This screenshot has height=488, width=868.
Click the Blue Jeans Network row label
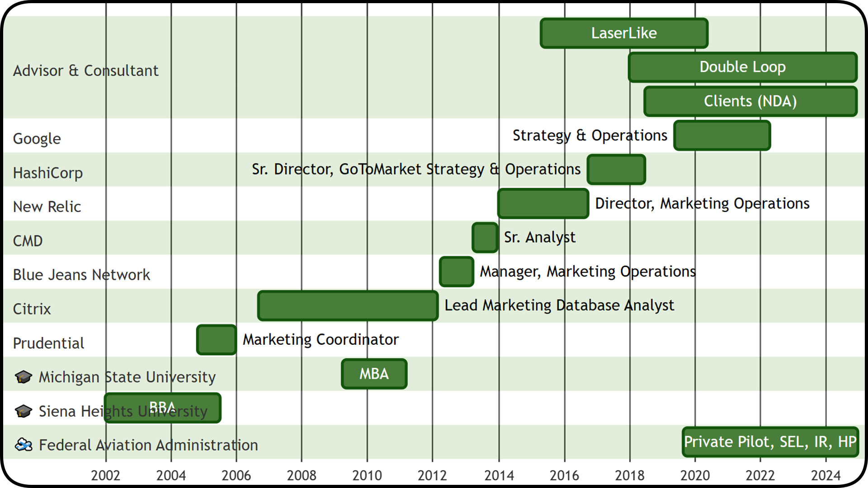[x=81, y=275]
